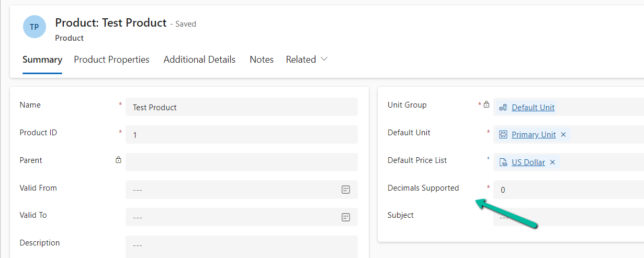The height and width of the screenshot is (258, 644).
Task: Click the Default Unit entity icon
Action: pyautogui.click(x=503, y=135)
